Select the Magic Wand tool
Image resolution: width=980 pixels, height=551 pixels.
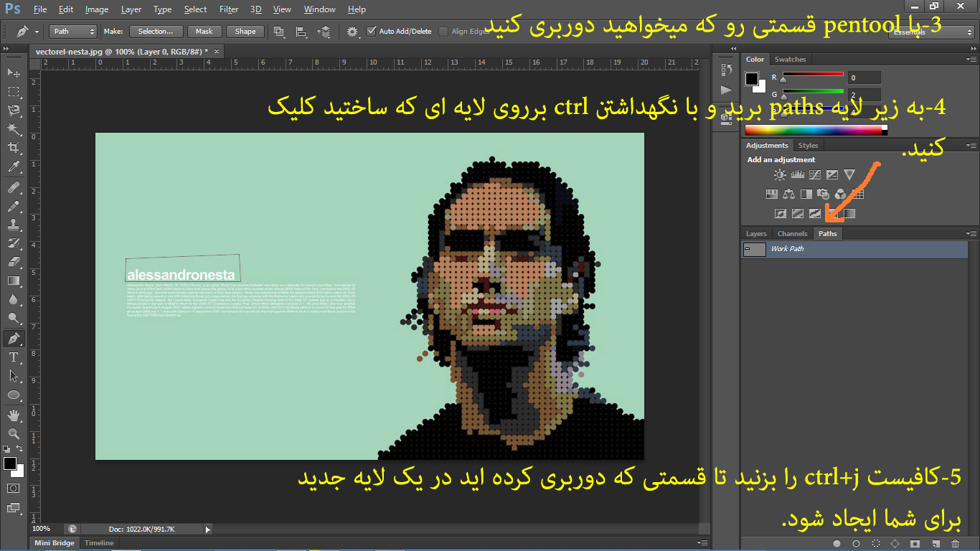14,129
